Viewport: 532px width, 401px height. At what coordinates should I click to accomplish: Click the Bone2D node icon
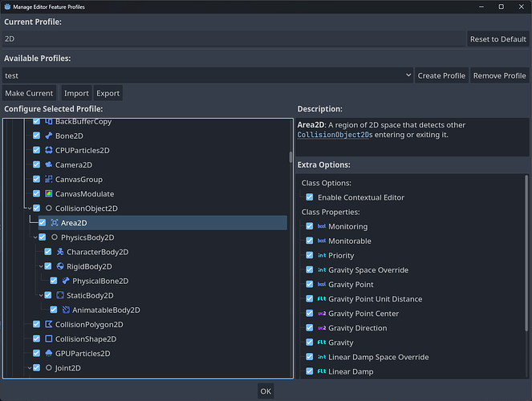(x=48, y=136)
